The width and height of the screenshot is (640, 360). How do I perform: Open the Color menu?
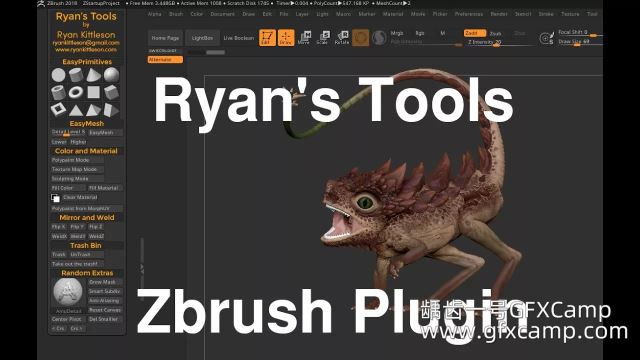[x=196, y=14]
